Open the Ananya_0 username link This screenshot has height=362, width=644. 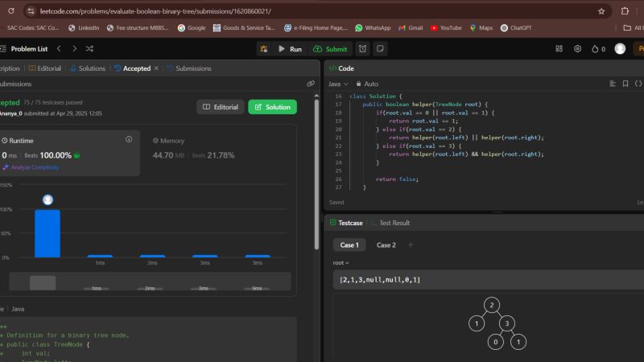(x=11, y=113)
